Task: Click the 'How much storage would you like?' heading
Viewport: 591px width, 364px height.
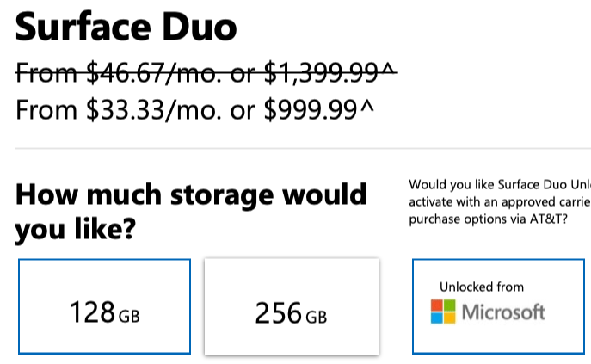Action: tap(191, 211)
